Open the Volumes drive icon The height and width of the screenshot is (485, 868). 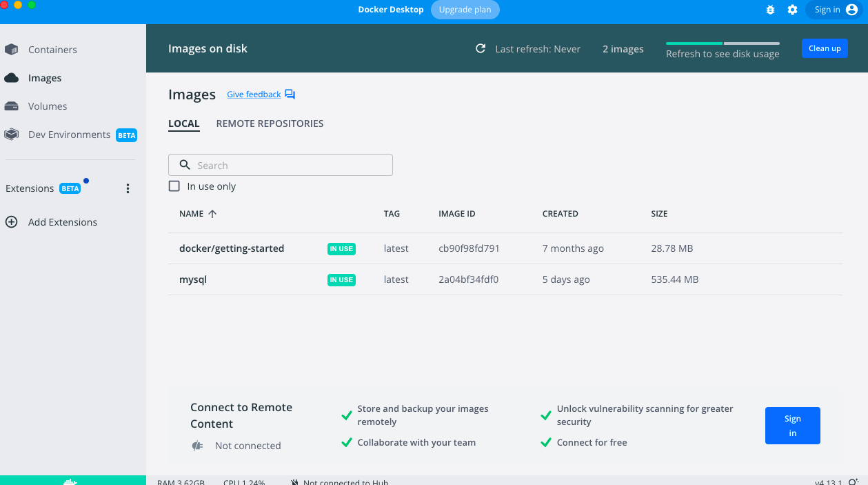11,106
